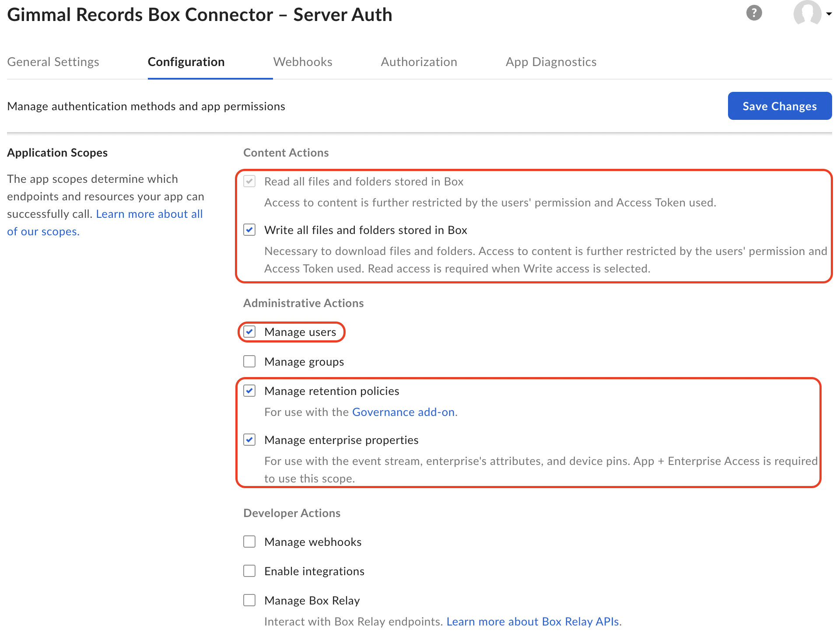This screenshot has height=636, width=840.
Task: Toggle Manage enterprise properties checkbox
Action: (249, 440)
